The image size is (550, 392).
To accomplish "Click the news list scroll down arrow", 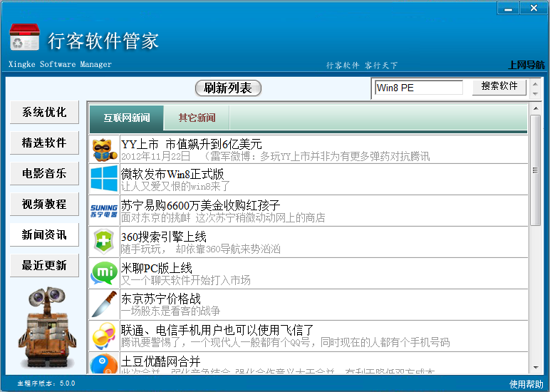I will coord(535,368).
